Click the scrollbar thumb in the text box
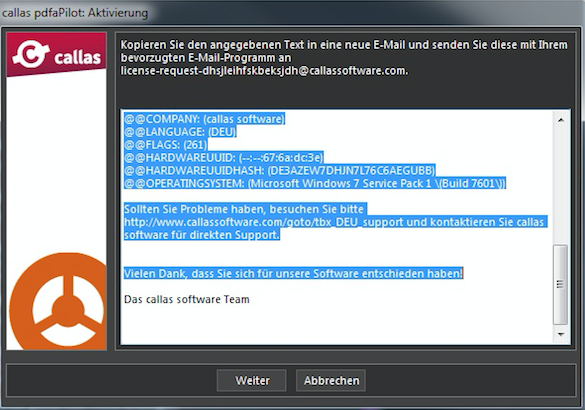This screenshot has width=585, height=410. pos(560,284)
